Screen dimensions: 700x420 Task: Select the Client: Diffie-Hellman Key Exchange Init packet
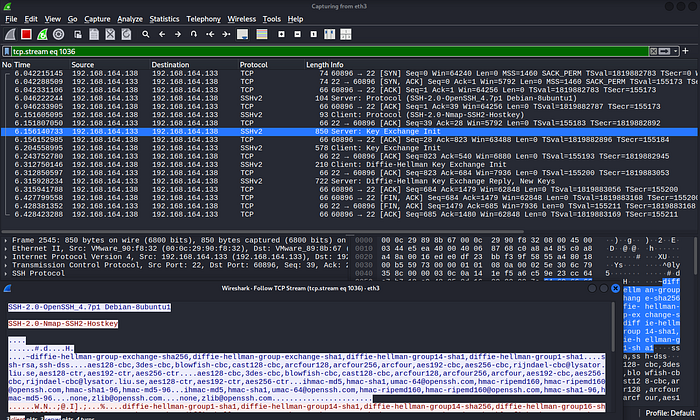[349, 165]
